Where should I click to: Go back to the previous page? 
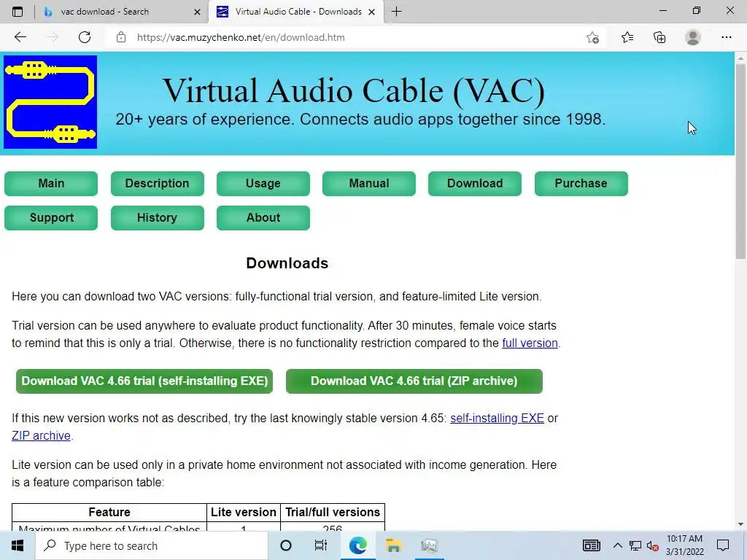tap(20, 37)
